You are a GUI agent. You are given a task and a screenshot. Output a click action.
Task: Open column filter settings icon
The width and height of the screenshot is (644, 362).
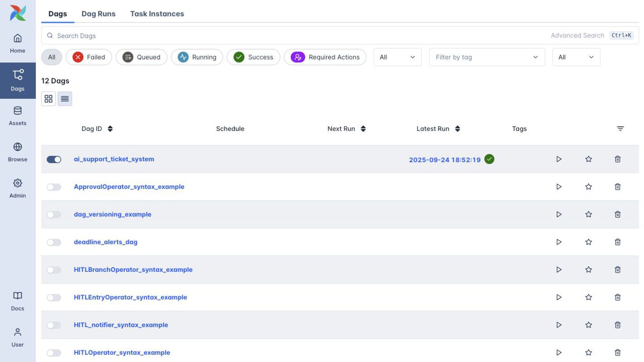620,129
